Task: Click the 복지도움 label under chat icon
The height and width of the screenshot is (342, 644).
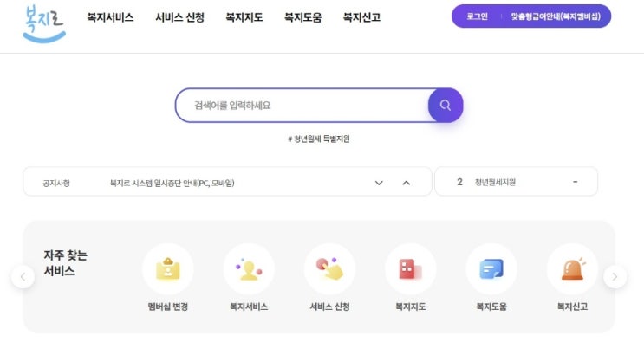Action: (491, 307)
